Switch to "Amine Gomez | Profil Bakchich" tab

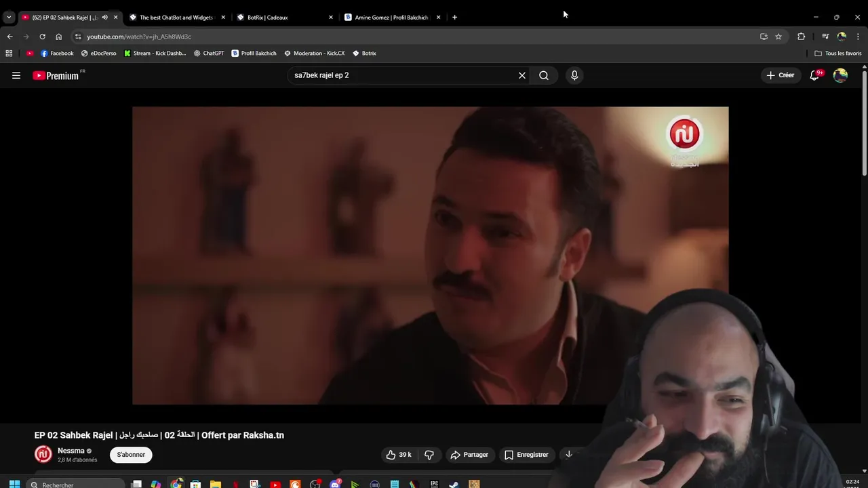tap(391, 18)
